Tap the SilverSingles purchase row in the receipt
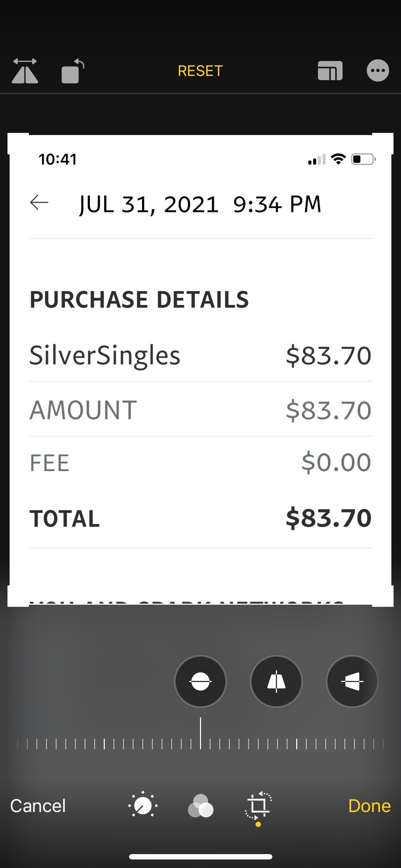Image resolution: width=401 pixels, height=868 pixels. (x=200, y=355)
